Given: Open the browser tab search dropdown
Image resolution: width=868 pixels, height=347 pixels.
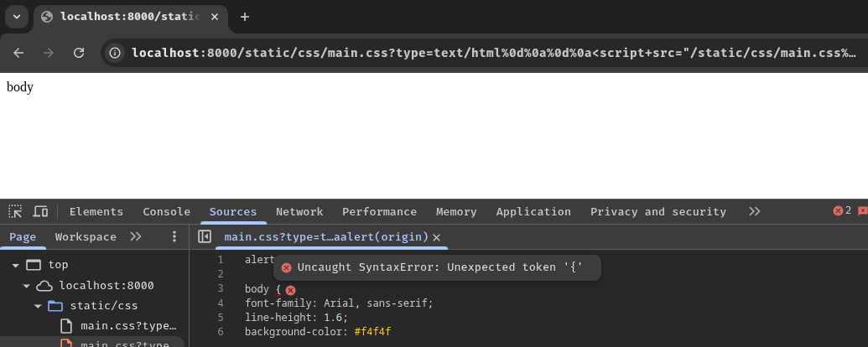Looking at the screenshot, I should point(16,17).
